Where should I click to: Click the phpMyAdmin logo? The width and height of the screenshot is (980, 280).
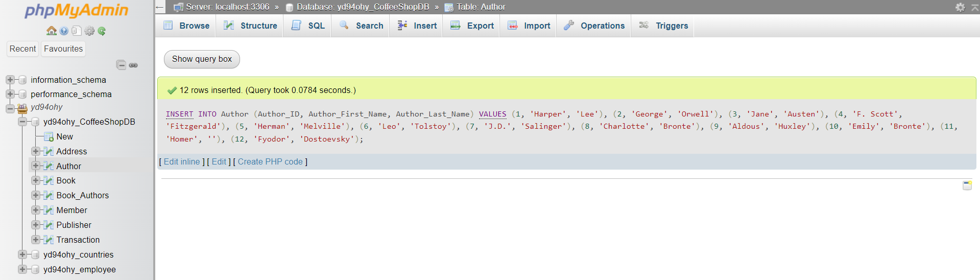coord(77,11)
